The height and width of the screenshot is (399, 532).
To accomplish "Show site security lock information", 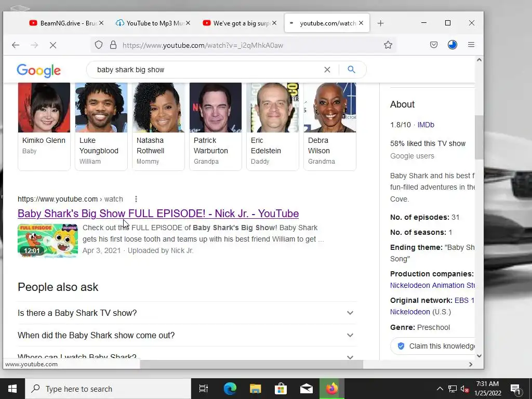I will coord(113,45).
